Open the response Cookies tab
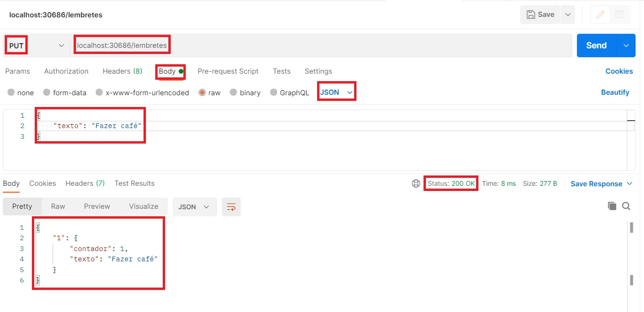644x312 pixels. click(43, 183)
